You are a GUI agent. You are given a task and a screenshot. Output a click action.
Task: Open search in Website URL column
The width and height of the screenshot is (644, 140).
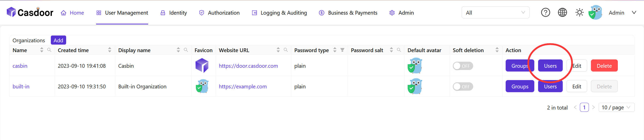click(x=286, y=50)
